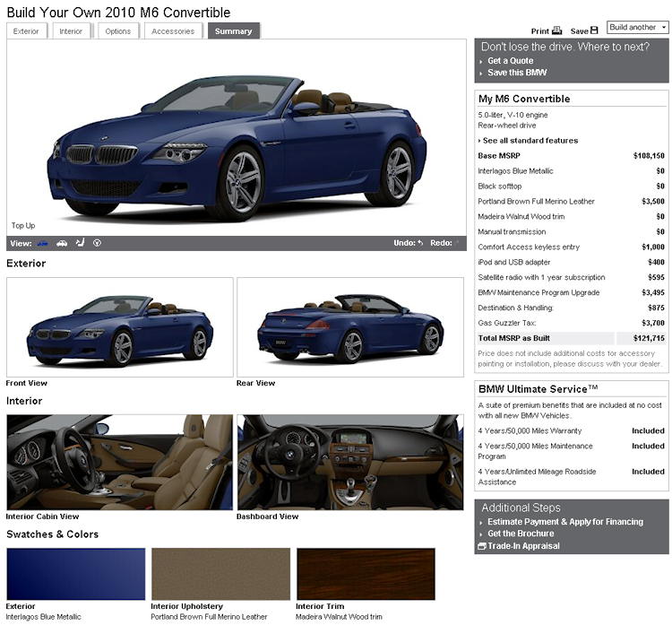The height and width of the screenshot is (625, 672).
Task: Click the Print text label
Action: tap(540, 31)
